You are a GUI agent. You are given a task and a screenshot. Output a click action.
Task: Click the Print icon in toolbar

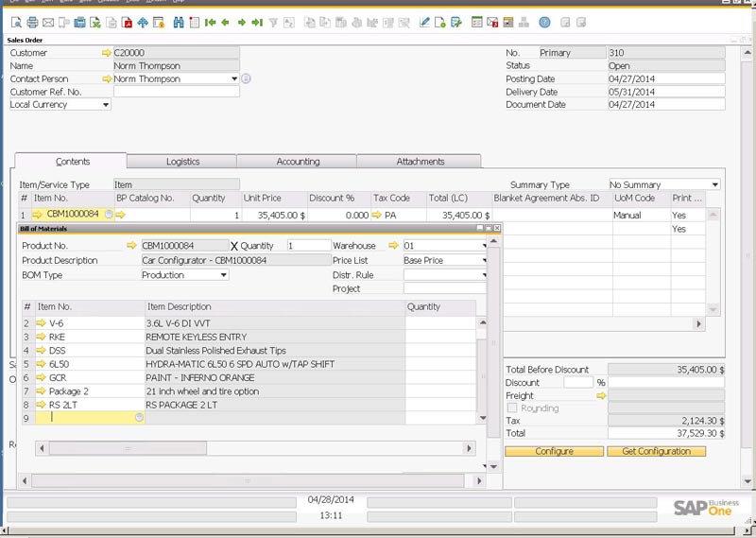tap(32, 22)
